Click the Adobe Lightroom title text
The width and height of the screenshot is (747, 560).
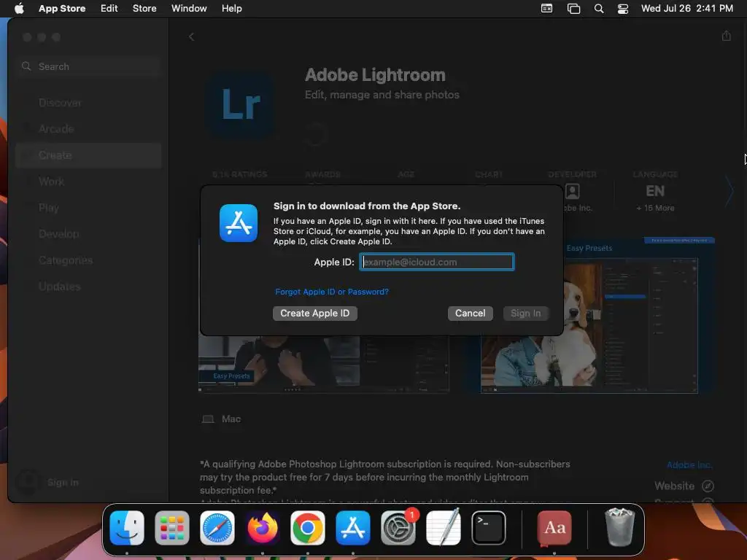point(375,75)
